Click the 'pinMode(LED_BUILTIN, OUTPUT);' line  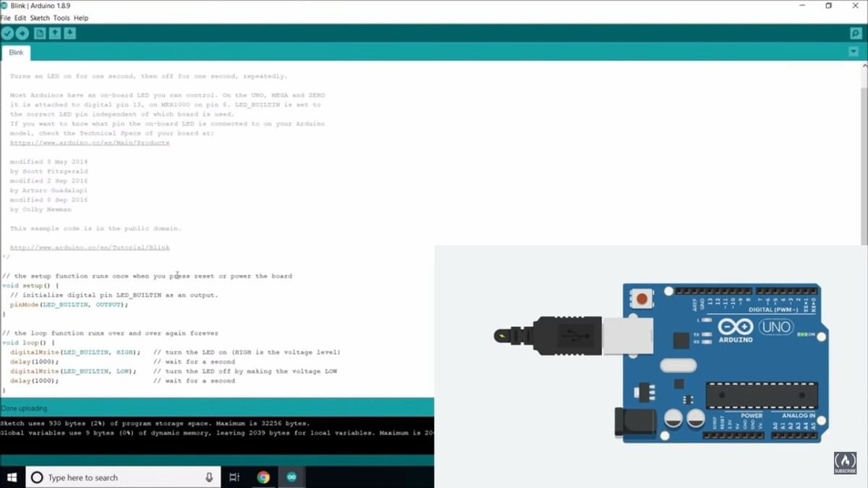point(69,304)
